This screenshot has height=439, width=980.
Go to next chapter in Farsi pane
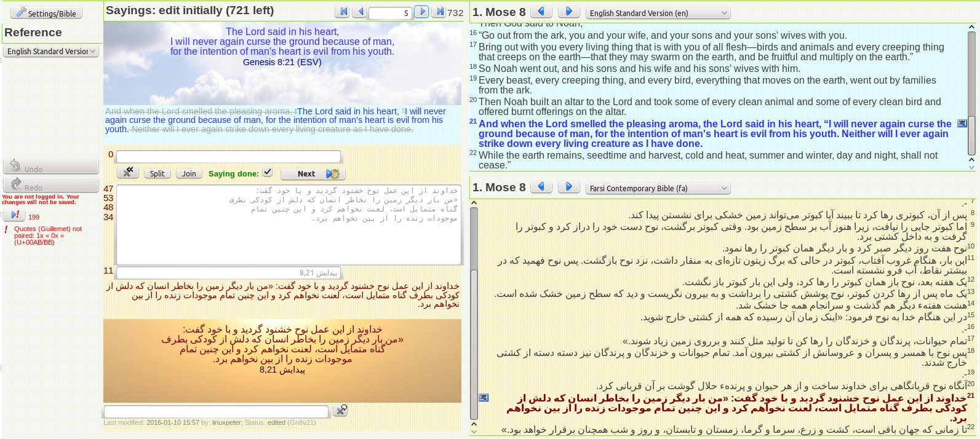(569, 187)
